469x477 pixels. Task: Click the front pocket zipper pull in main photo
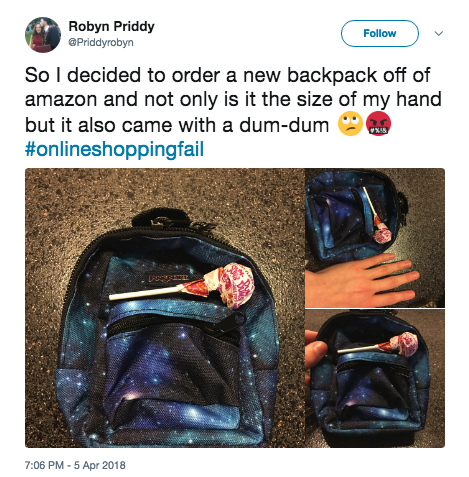click(234, 321)
